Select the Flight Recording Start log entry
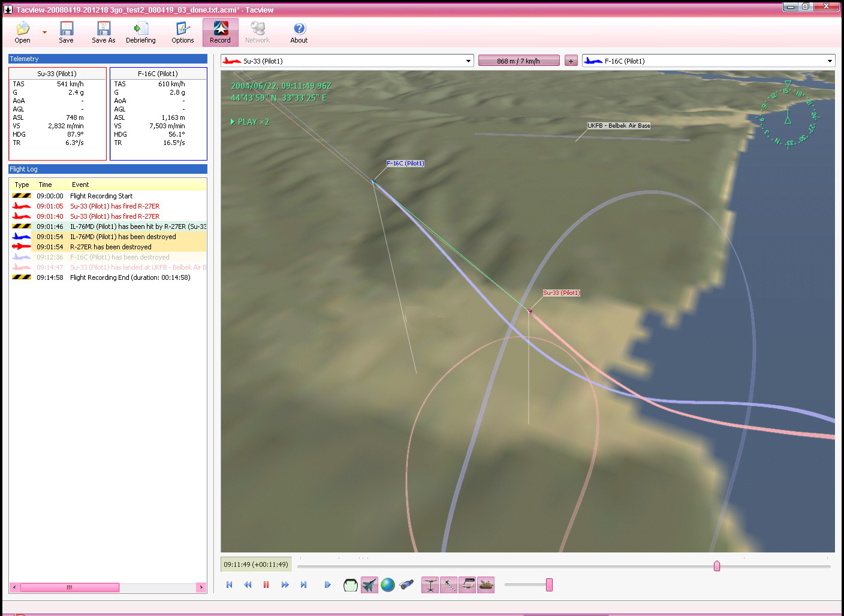This screenshot has height=616, width=844. (x=101, y=196)
